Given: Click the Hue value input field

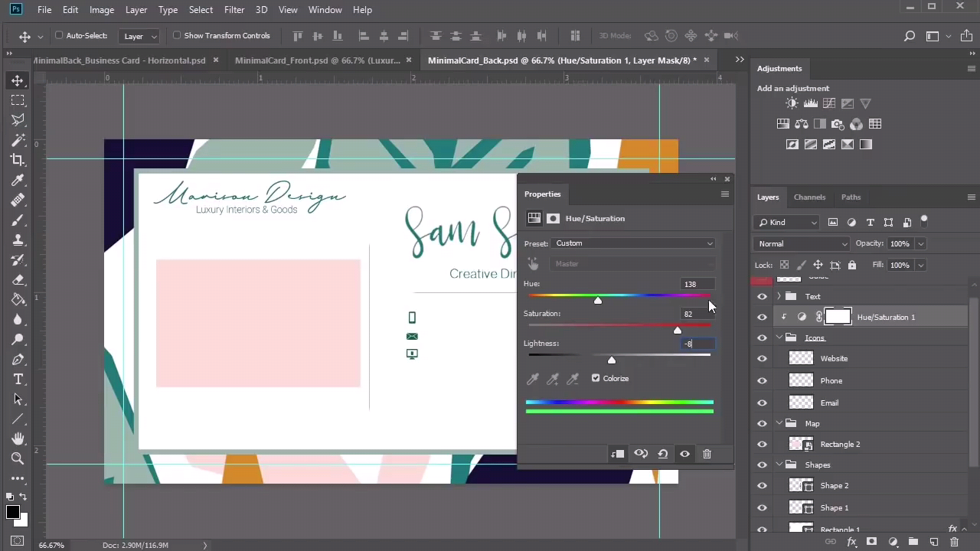Looking at the screenshot, I should 696,284.
